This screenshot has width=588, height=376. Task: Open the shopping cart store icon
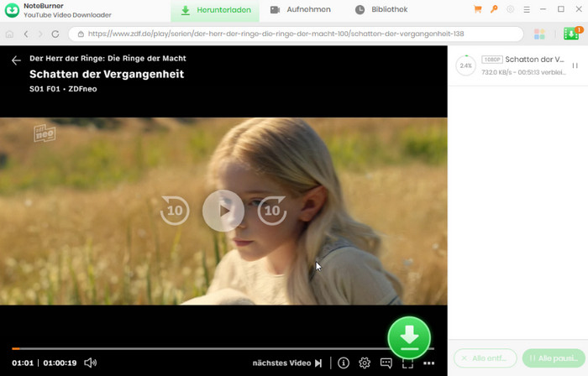pyautogui.click(x=477, y=9)
